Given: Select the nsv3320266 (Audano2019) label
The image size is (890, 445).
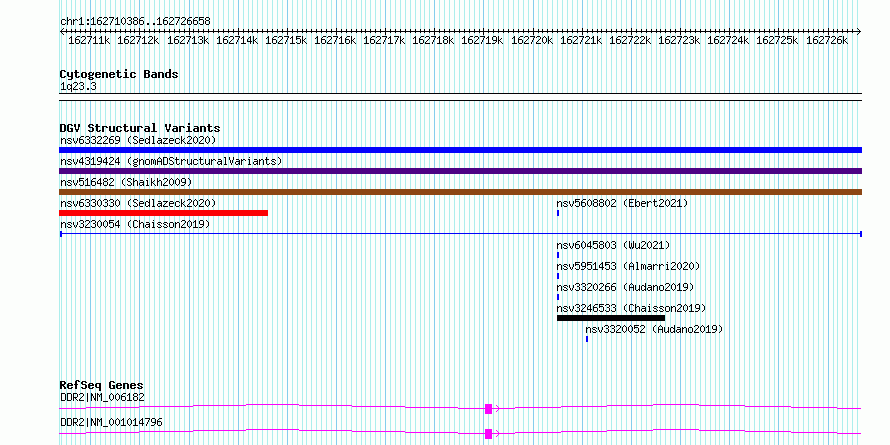Looking at the screenshot, I should [x=625, y=287].
